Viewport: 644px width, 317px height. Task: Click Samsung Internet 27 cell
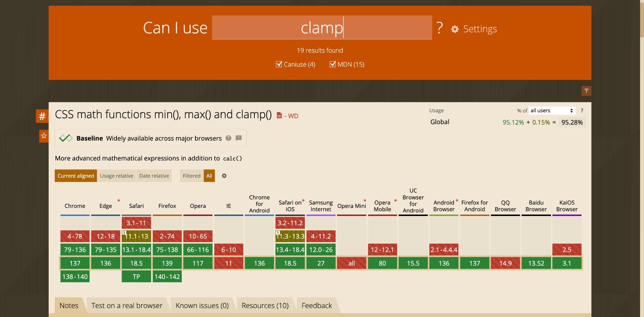321,263
